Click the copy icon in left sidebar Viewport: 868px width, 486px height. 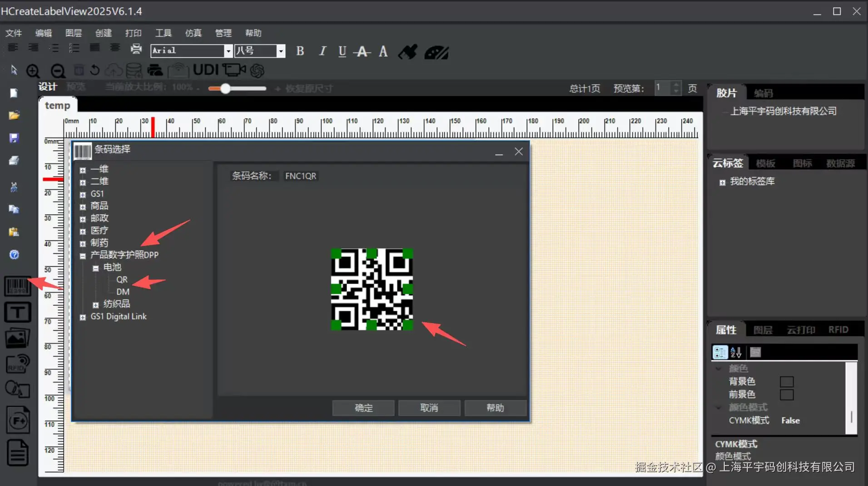pos(14,209)
